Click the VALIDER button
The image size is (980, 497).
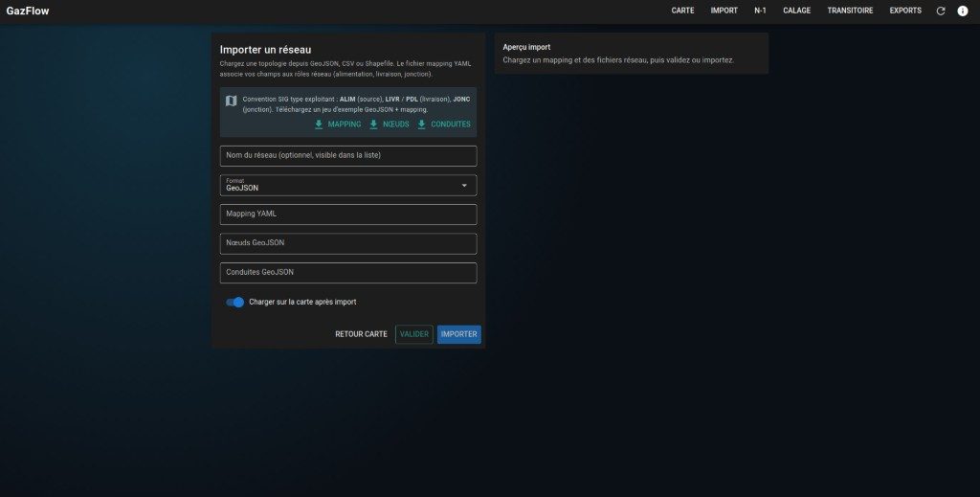[x=414, y=334]
